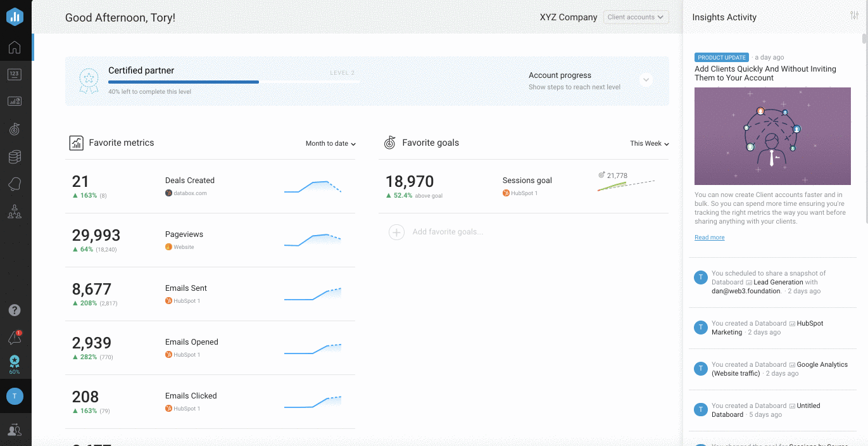Click the Deals Created sparkline chart
The width and height of the screenshot is (868, 446).
pyautogui.click(x=313, y=186)
